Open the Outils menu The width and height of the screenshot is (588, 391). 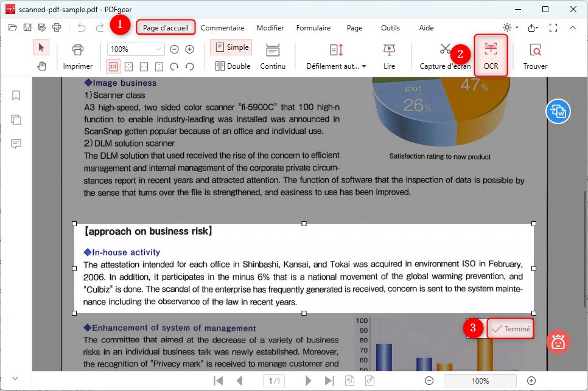(390, 27)
